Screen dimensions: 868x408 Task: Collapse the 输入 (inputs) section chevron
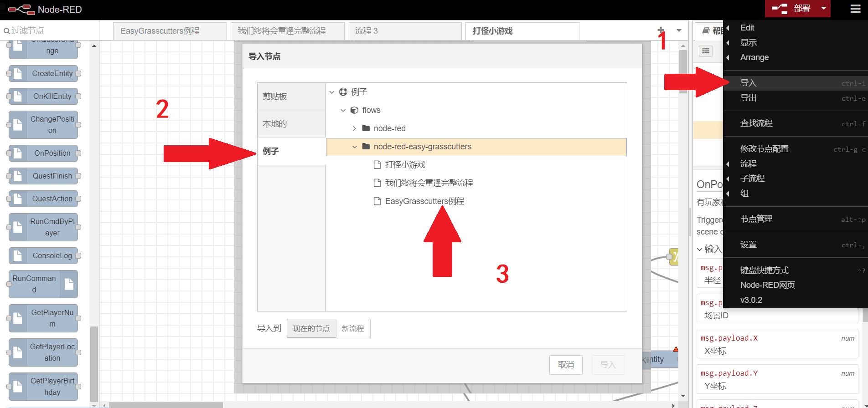coord(700,250)
